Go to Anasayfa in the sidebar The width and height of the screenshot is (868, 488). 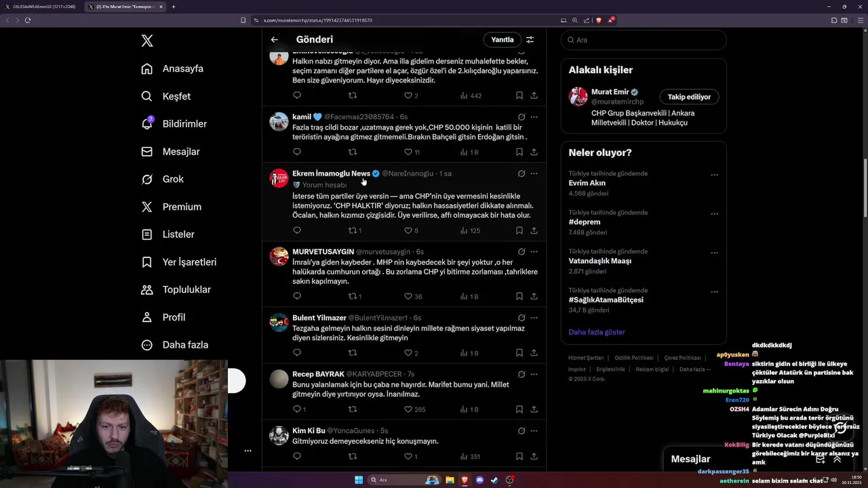(172, 68)
